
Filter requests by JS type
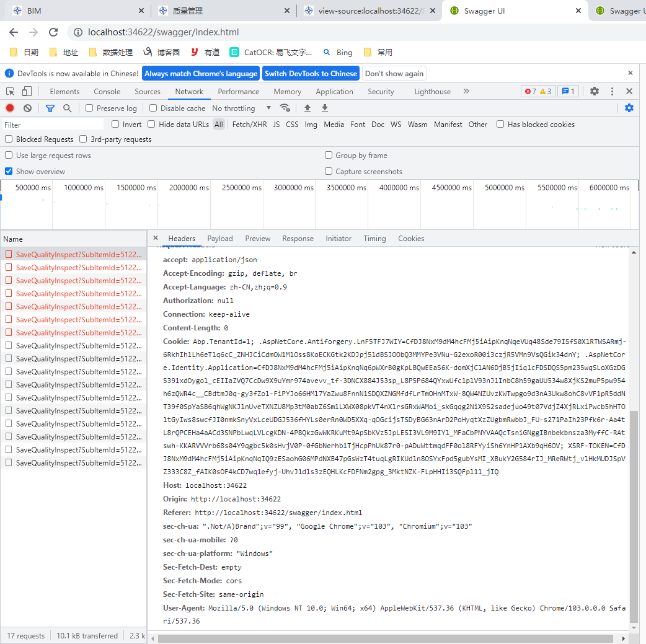point(276,125)
